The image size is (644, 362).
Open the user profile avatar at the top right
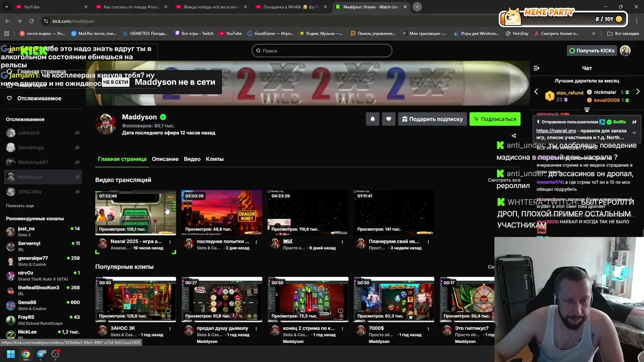625,51
